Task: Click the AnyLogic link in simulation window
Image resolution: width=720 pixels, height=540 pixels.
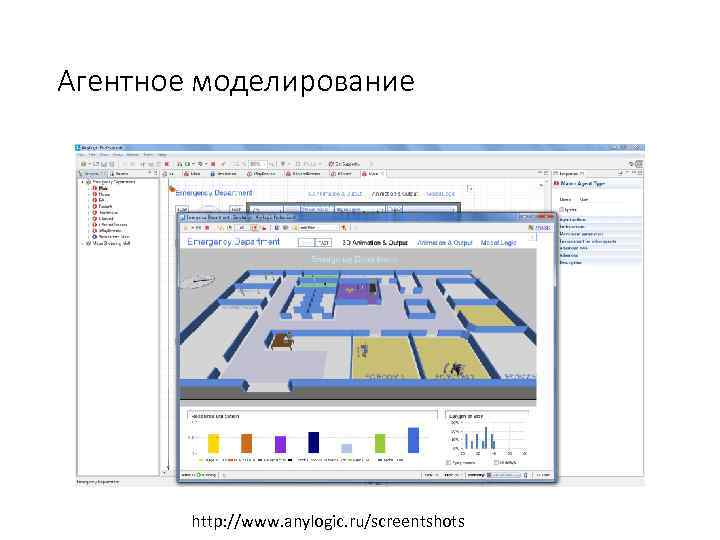Action: pos(539,228)
